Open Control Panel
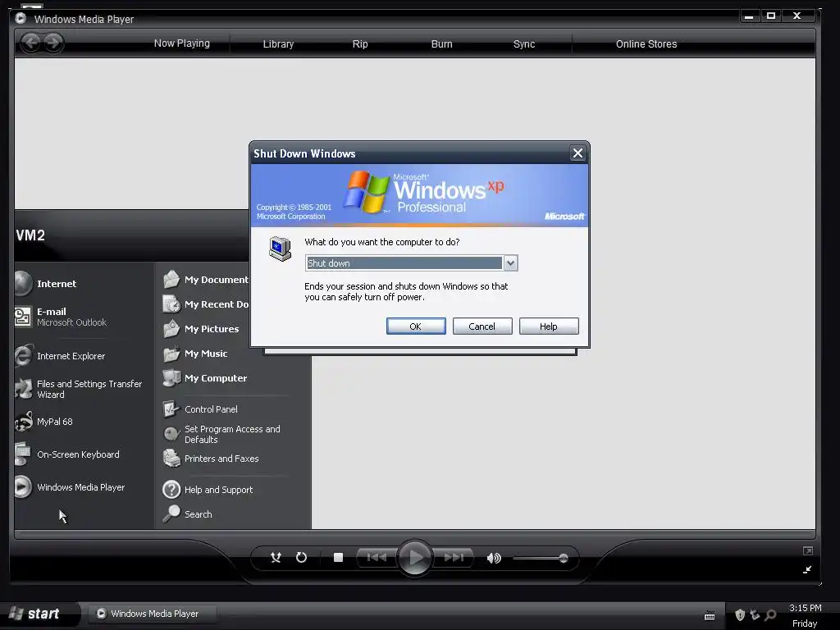The width and height of the screenshot is (840, 630). pos(200,409)
